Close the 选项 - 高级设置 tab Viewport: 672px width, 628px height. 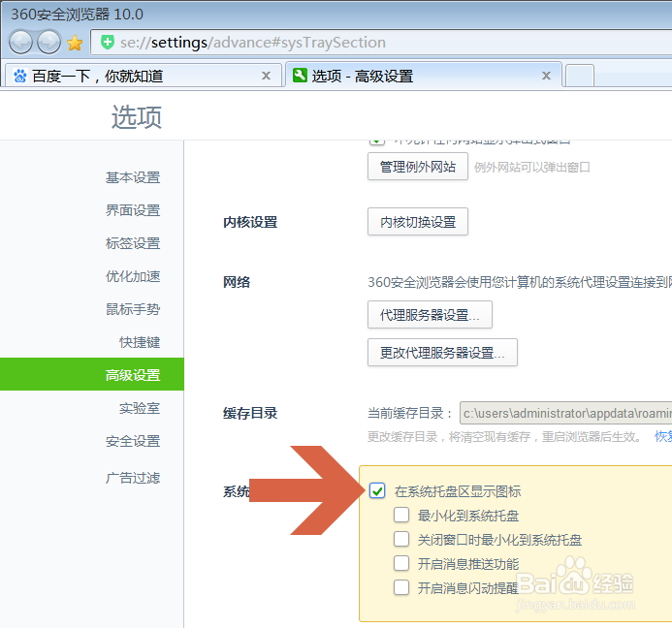546,76
